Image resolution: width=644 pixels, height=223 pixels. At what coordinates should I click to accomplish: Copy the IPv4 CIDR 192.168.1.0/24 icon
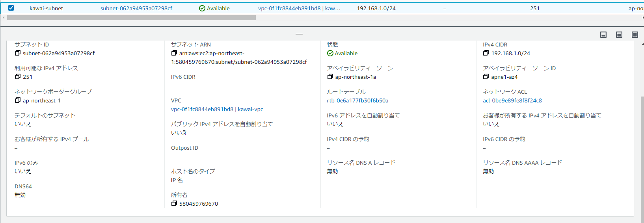coord(486,53)
